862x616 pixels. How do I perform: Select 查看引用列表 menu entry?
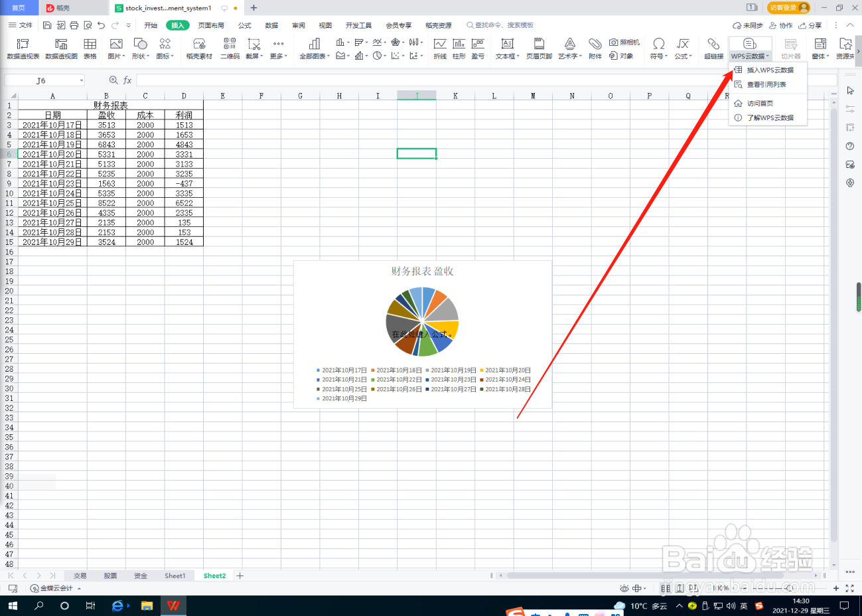768,84
